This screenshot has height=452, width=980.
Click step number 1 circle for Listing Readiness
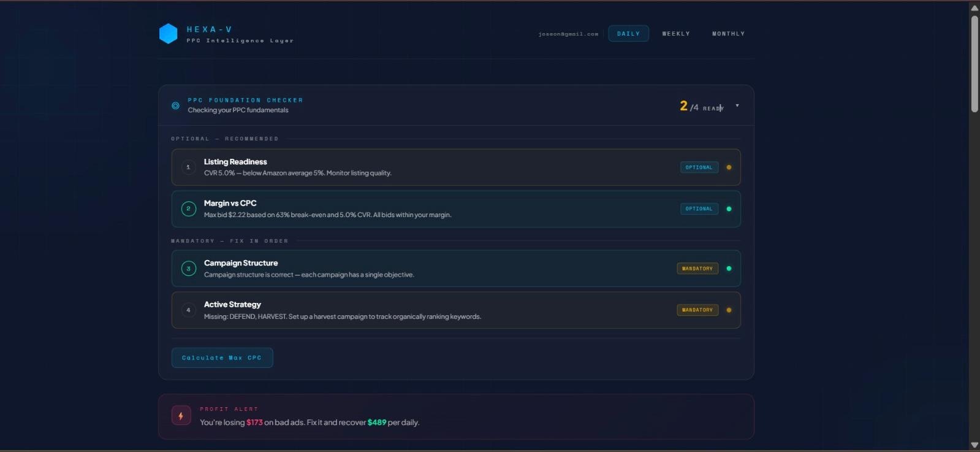(188, 167)
